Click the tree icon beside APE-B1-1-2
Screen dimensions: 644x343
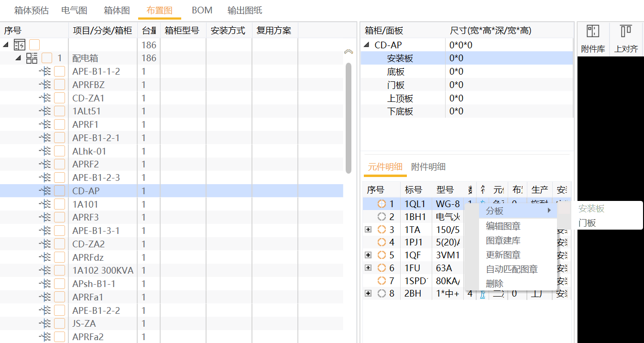coord(45,71)
